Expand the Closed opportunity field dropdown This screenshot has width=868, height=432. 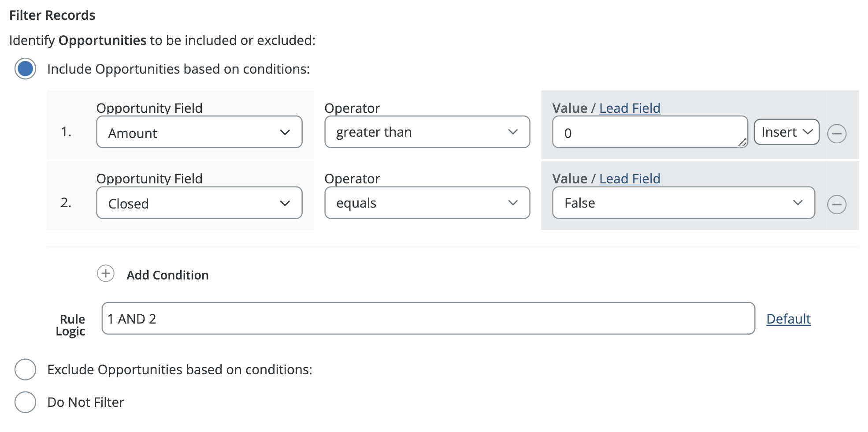point(199,203)
